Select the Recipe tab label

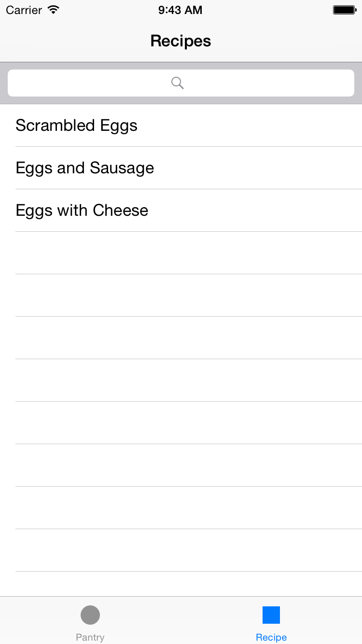pos(271,637)
